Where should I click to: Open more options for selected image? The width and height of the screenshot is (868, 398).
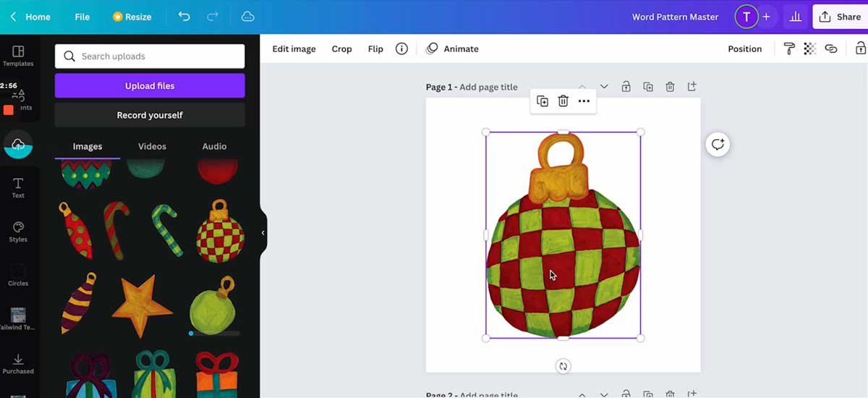pyautogui.click(x=584, y=101)
